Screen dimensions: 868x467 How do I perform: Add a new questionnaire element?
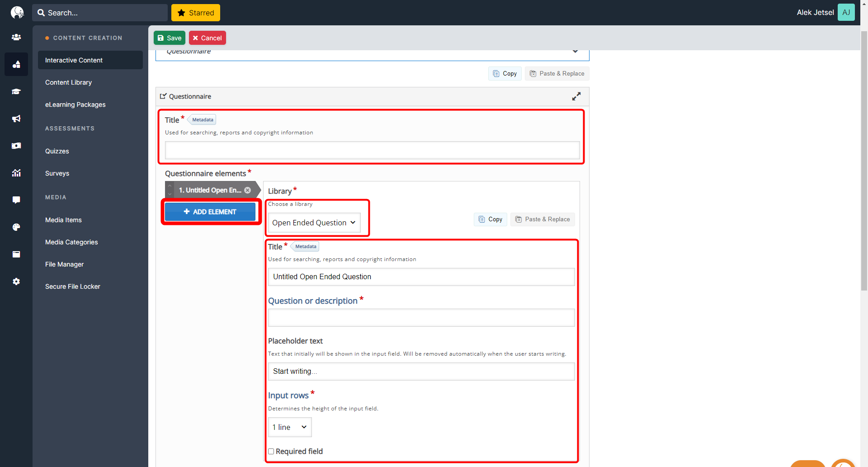(x=210, y=212)
